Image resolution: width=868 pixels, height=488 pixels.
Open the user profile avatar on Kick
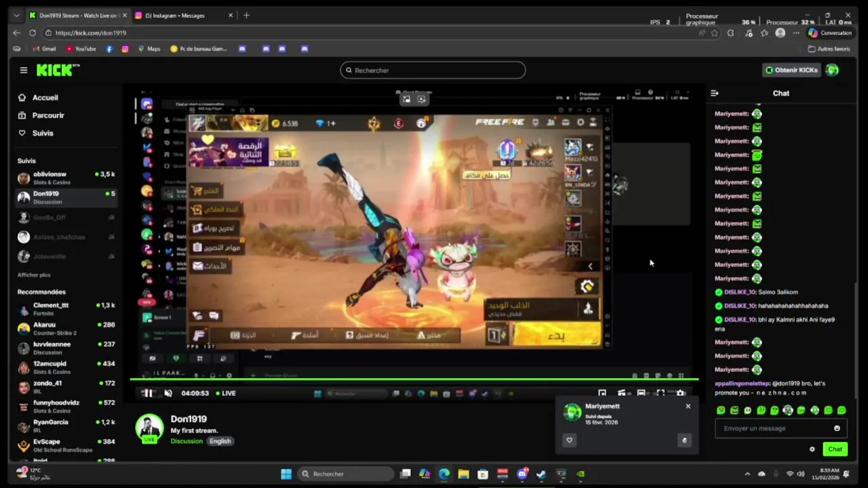click(832, 70)
